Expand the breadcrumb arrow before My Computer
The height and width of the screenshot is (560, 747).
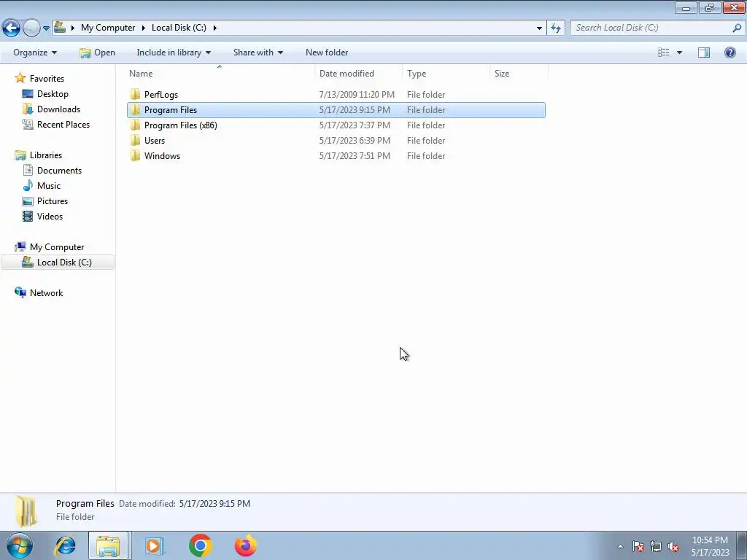point(73,28)
